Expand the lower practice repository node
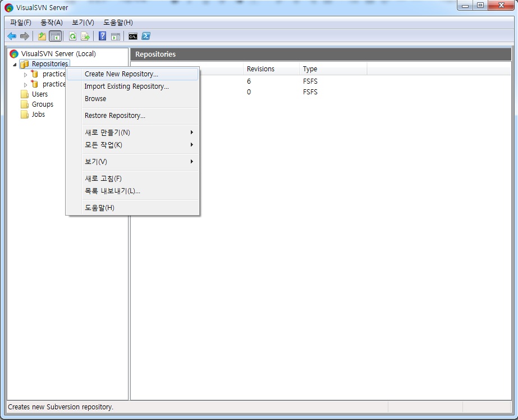The width and height of the screenshot is (518, 420). point(25,85)
